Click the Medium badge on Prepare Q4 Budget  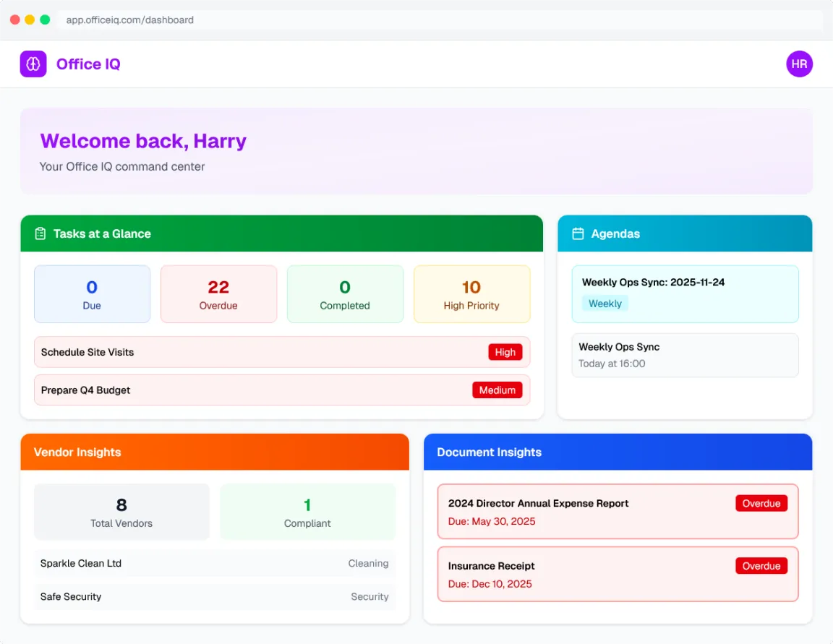point(497,390)
